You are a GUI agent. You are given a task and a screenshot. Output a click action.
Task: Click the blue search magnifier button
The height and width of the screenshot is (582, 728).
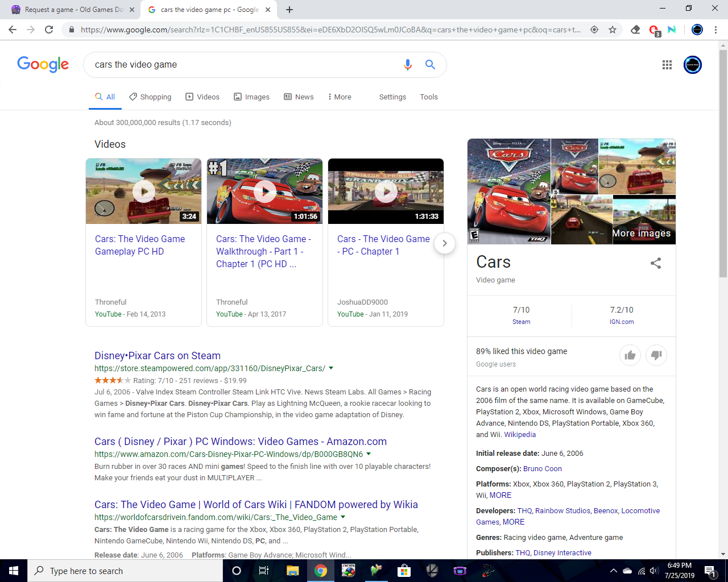pyautogui.click(x=430, y=65)
